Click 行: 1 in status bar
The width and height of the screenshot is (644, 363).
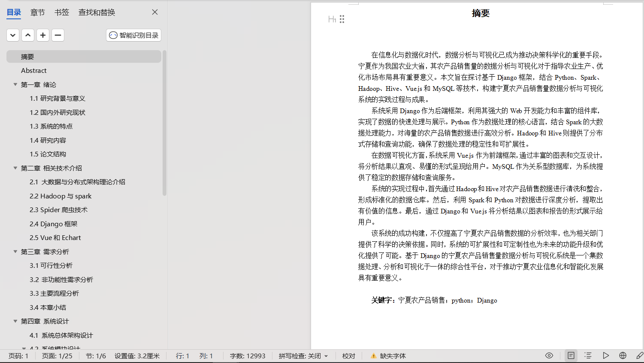pos(182,356)
